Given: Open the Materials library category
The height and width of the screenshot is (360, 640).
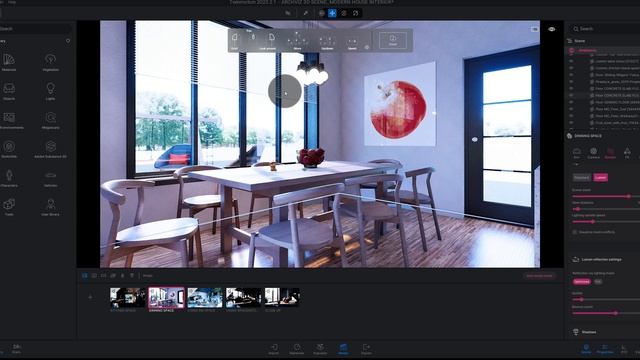Looking at the screenshot, I should [x=9, y=62].
